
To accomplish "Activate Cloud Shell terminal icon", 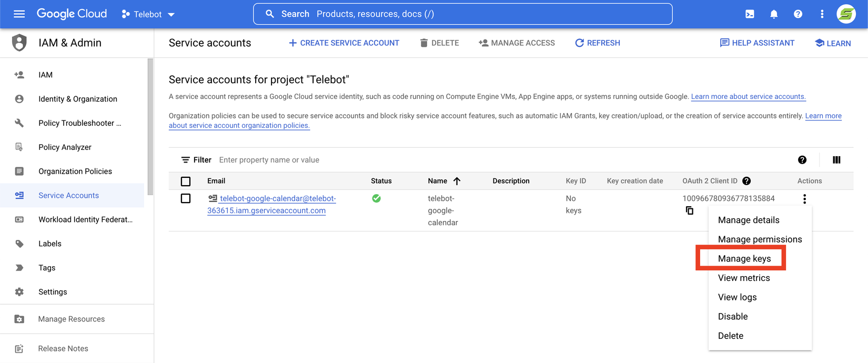I will pos(750,14).
